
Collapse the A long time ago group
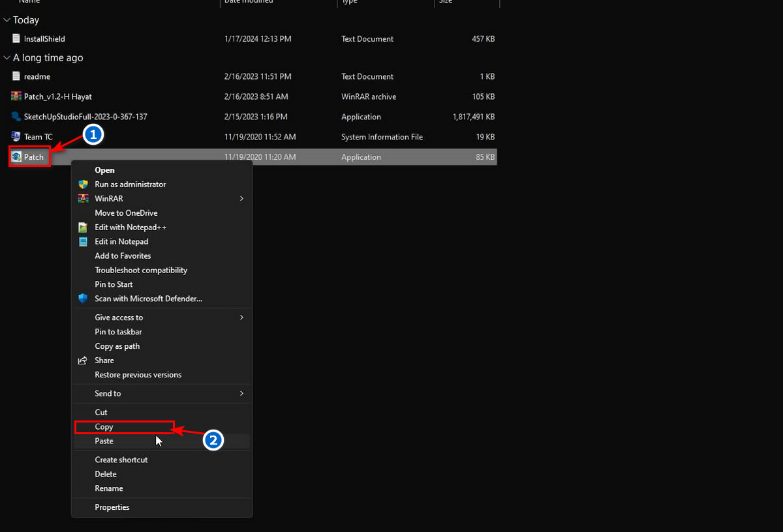point(7,58)
